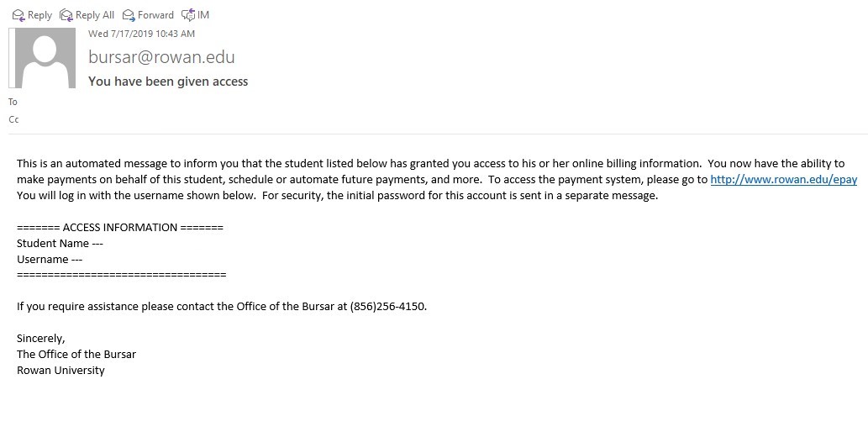The image size is (868, 432).
Task: Click the Cc recipient field label
Action: 13,119
